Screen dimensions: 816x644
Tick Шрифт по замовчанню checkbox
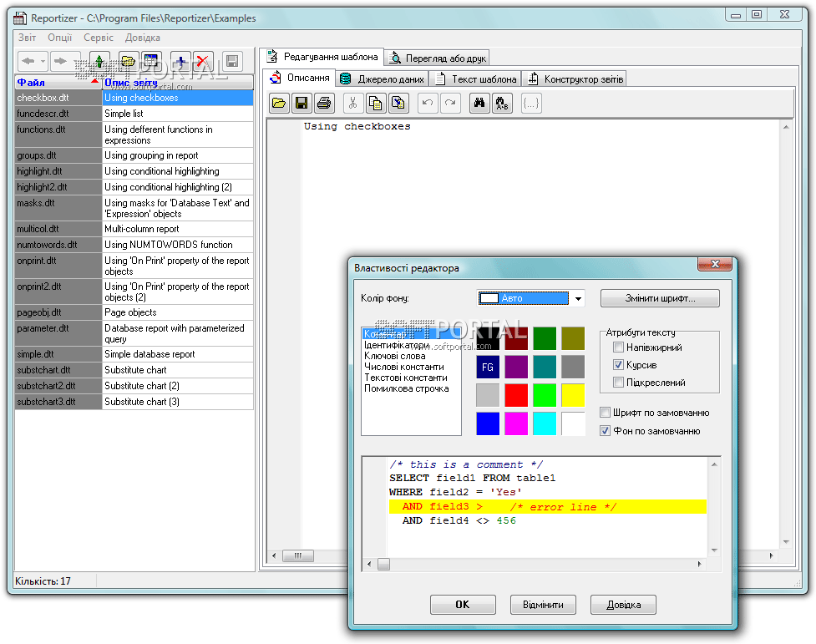(x=605, y=413)
